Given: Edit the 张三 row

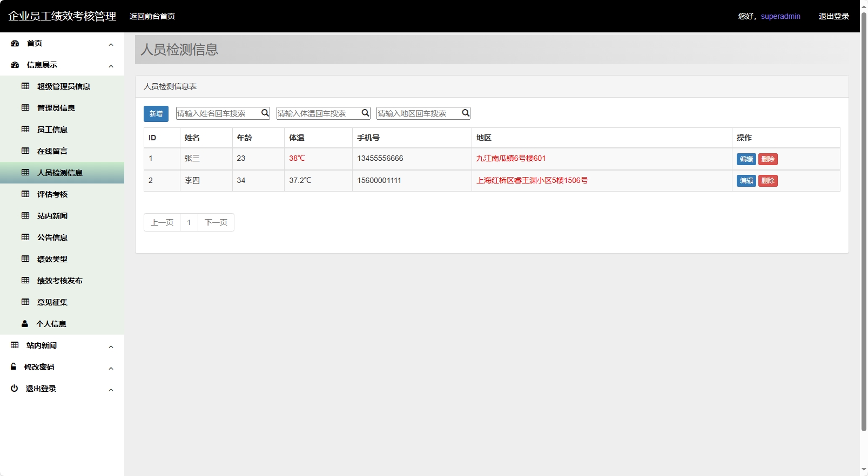Looking at the screenshot, I should pos(746,159).
